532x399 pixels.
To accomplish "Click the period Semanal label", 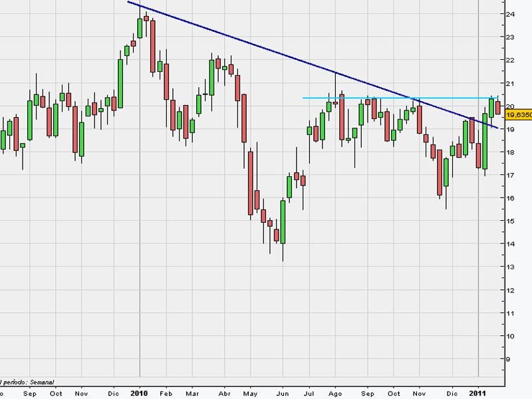I will [x=28, y=382].
